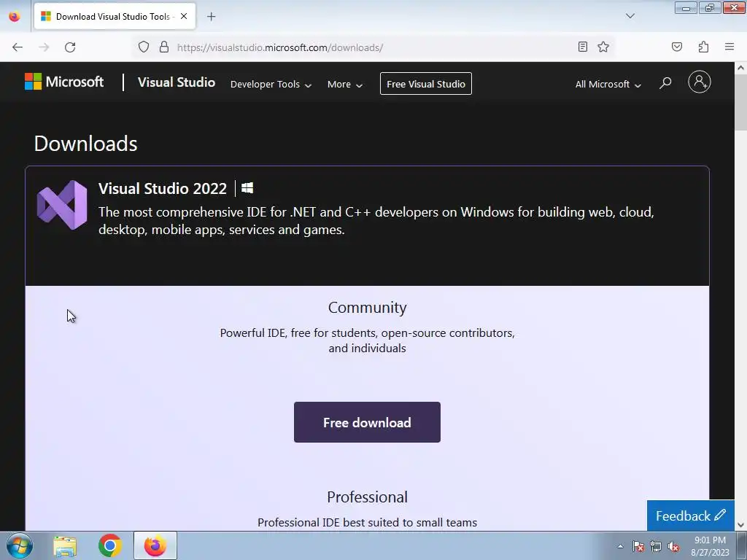This screenshot has height=560, width=747.
Task: Open the Action Center flag icon
Action: tap(638, 546)
